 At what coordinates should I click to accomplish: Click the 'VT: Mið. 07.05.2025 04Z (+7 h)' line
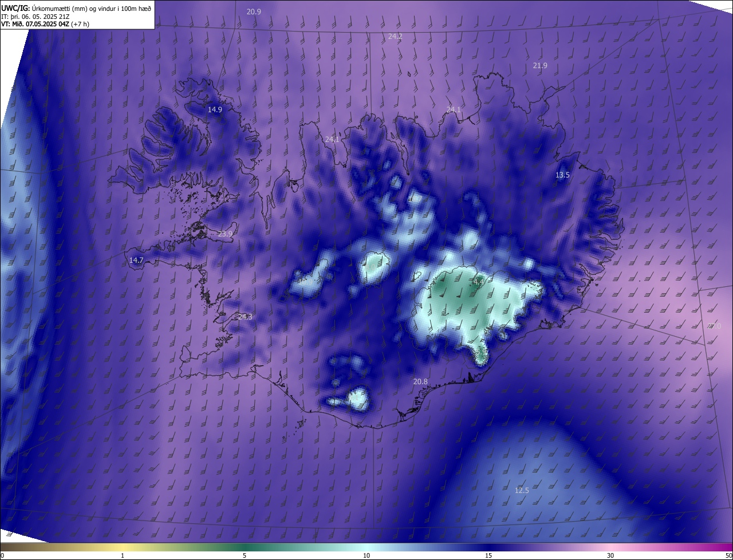45,24
